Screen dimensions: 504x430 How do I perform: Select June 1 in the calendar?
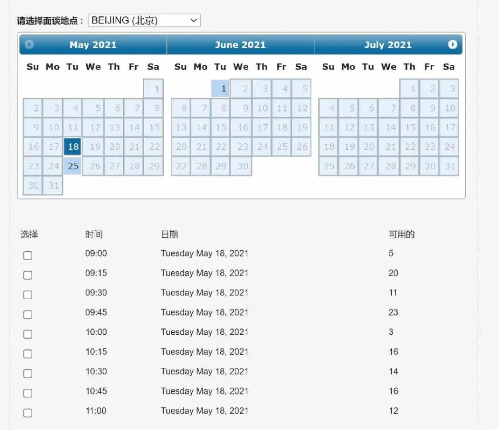(x=221, y=89)
